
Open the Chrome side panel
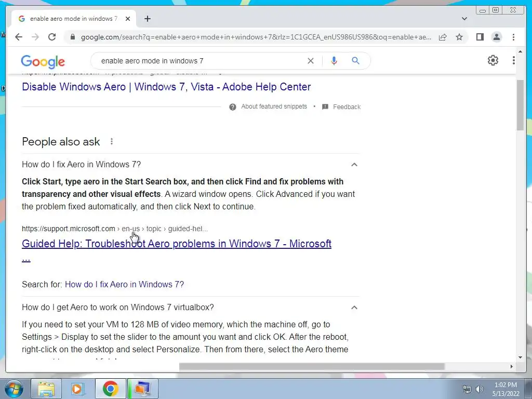point(480,37)
